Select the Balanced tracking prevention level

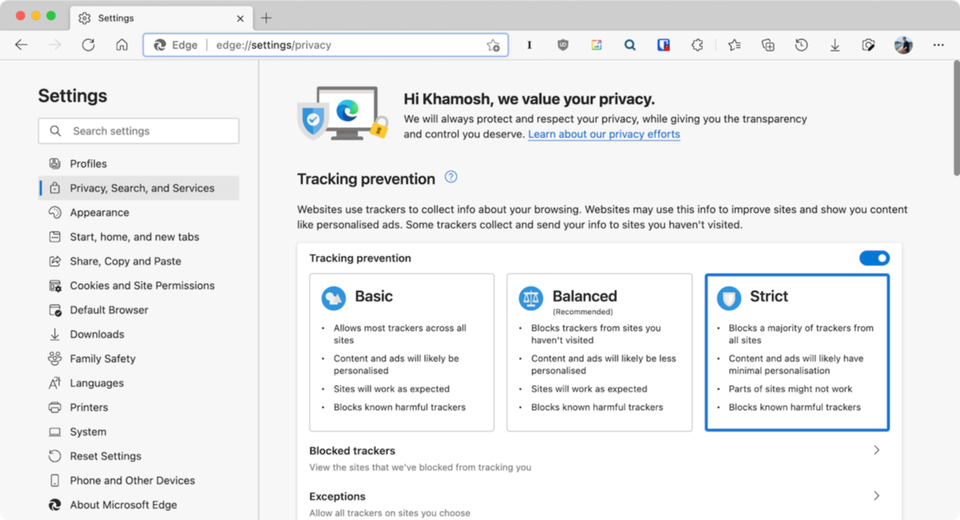pyautogui.click(x=599, y=352)
